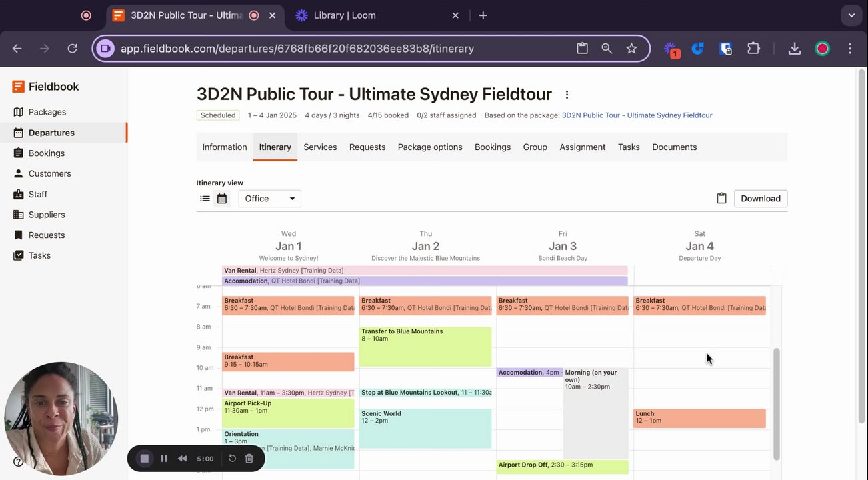
Task: Open the Documents tab
Action: point(675,147)
